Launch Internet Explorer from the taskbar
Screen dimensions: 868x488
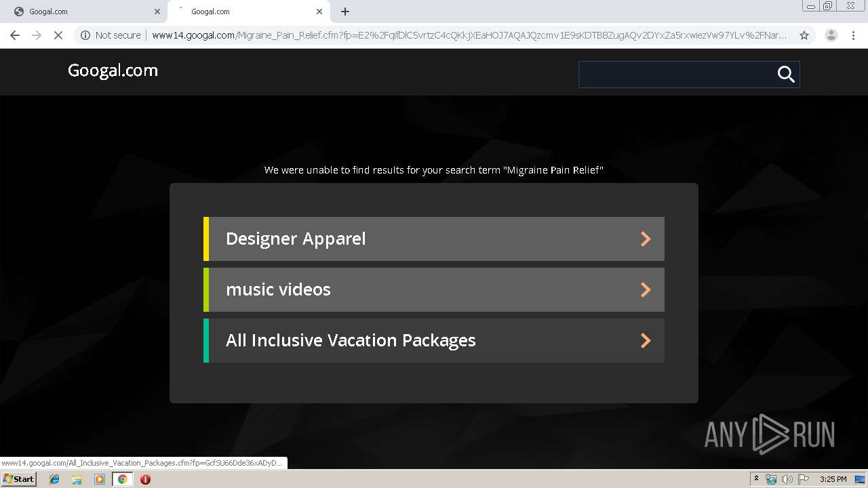pos(54,479)
